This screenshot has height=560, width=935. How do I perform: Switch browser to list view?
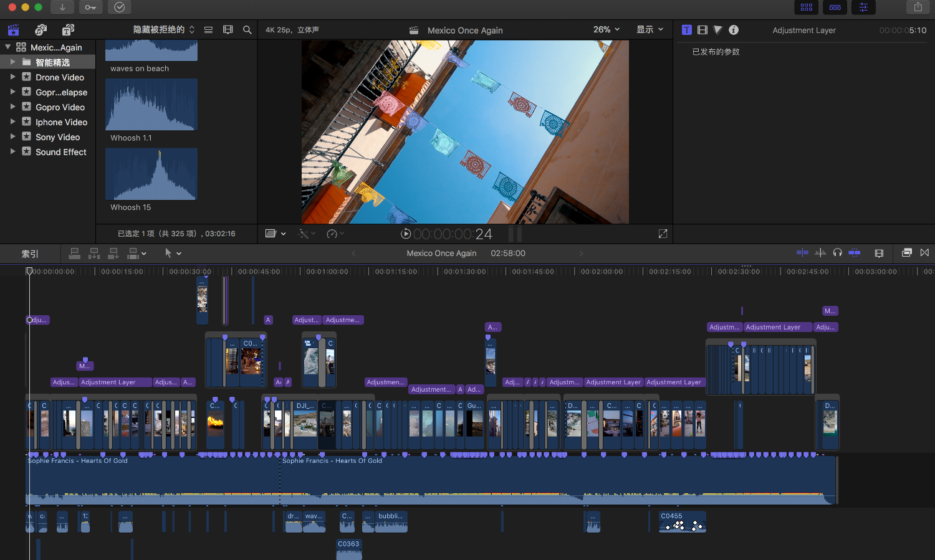[x=208, y=30]
